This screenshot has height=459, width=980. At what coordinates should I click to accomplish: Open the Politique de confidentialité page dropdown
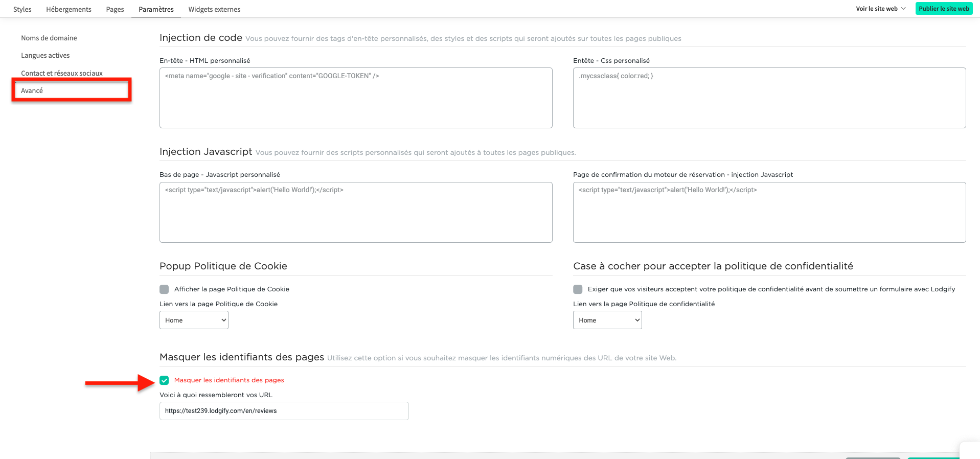coord(607,320)
